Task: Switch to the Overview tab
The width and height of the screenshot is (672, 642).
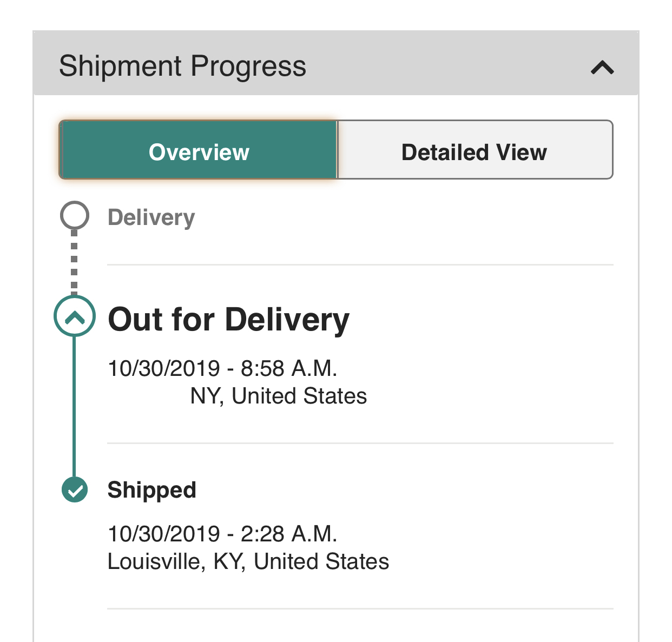Action: [199, 152]
